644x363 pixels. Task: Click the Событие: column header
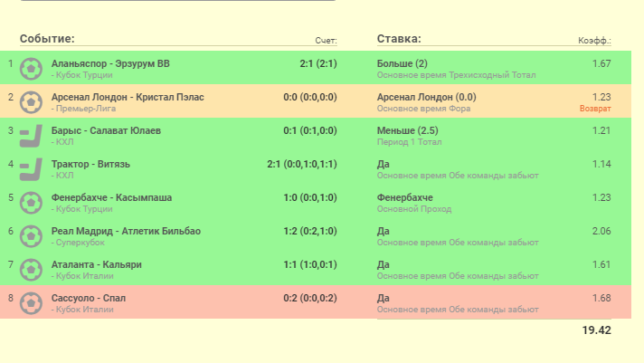(47, 39)
